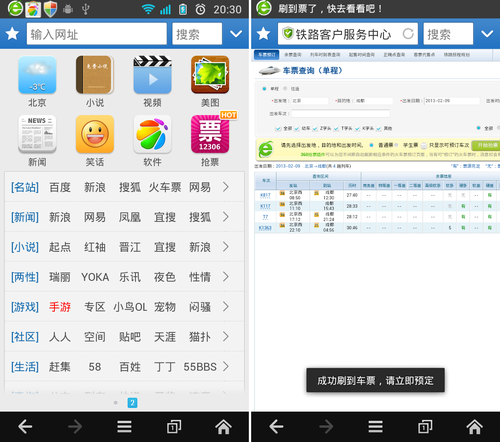Open the menu button on left screen

[124, 426]
